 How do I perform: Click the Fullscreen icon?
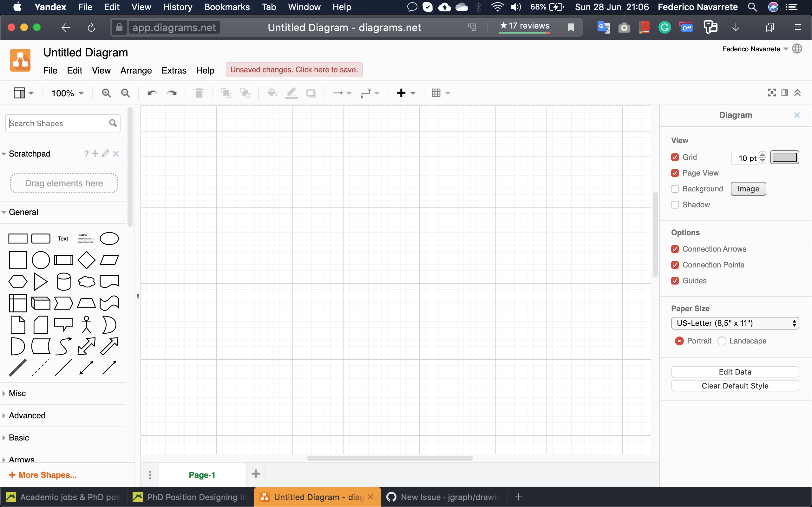(772, 93)
